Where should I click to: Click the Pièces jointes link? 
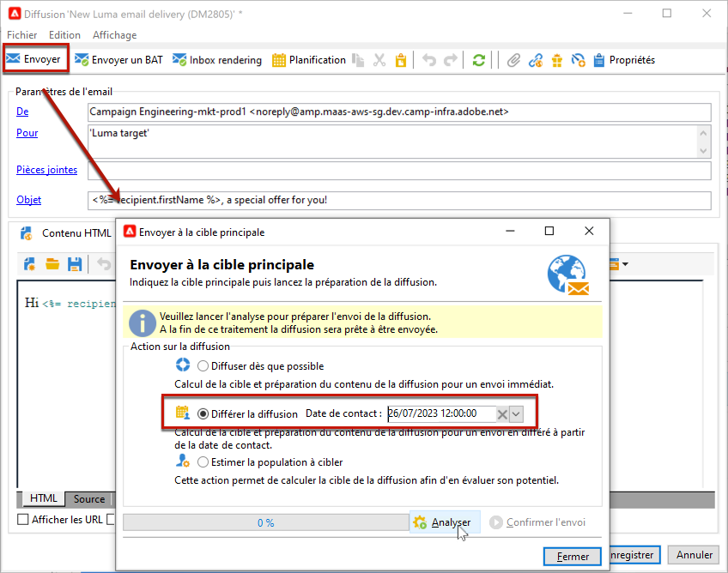point(47,170)
